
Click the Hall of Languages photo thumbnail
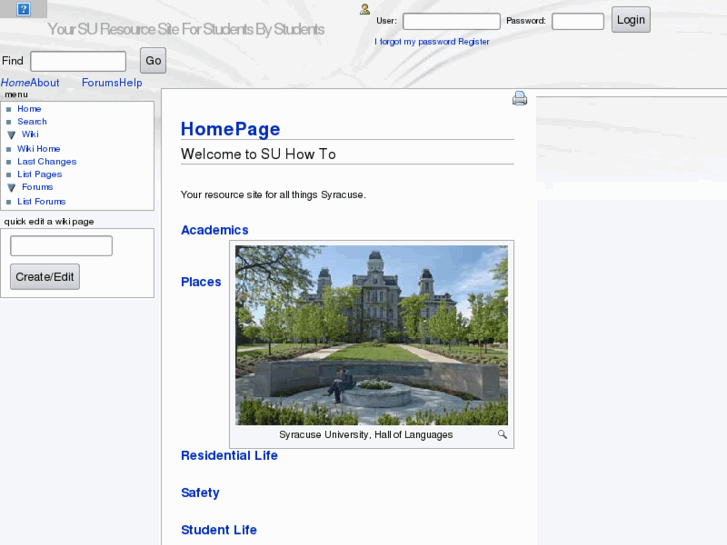371,335
